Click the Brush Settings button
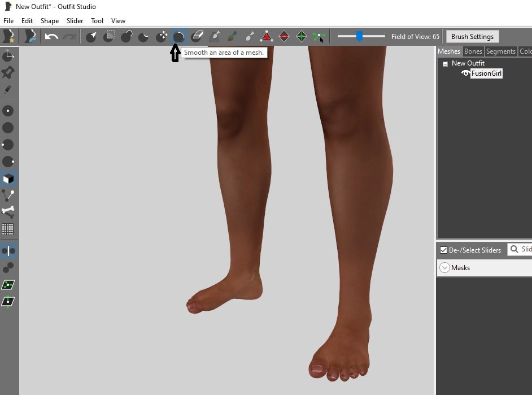The image size is (532, 395). pyautogui.click(x=472, y=37)
